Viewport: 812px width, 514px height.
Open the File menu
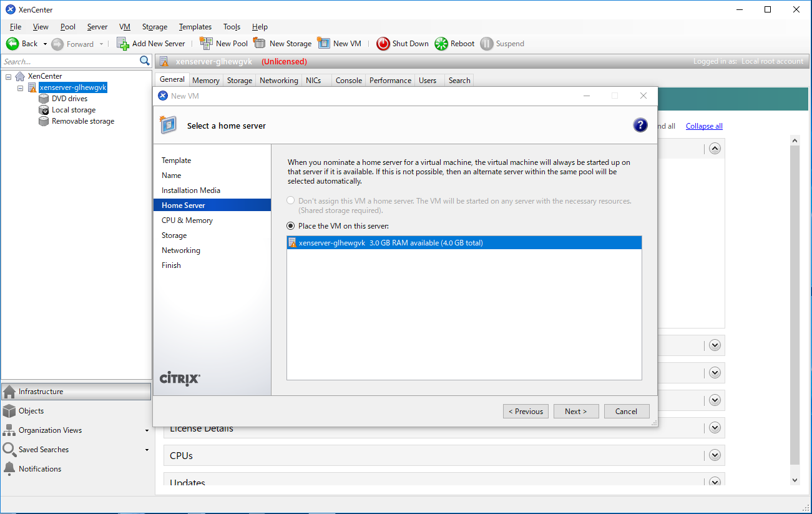[16, 27]
